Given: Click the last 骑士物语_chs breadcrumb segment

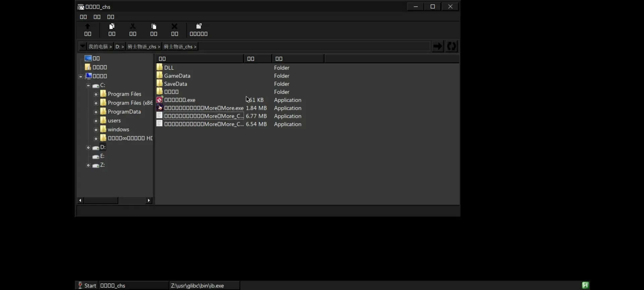Looking at the screenshot, I should [180, 47].
